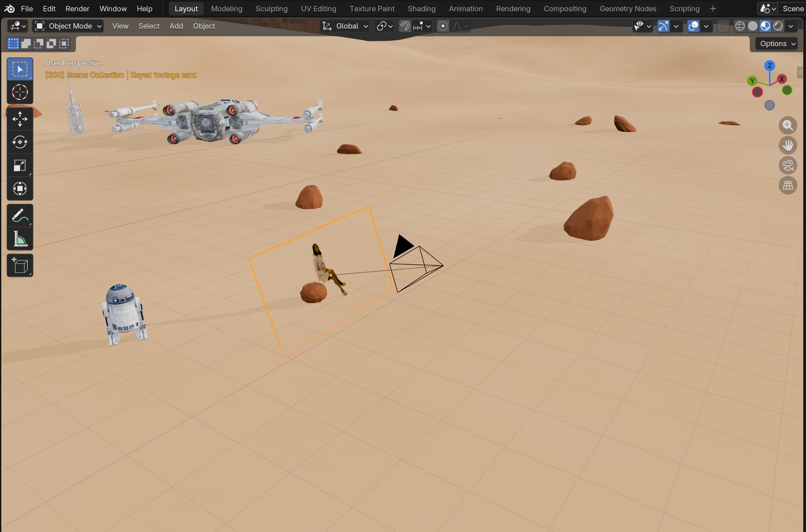The image size is (806, 532).
Task: Click the green Y axis gizmo handle
Action: click(752, 81)
